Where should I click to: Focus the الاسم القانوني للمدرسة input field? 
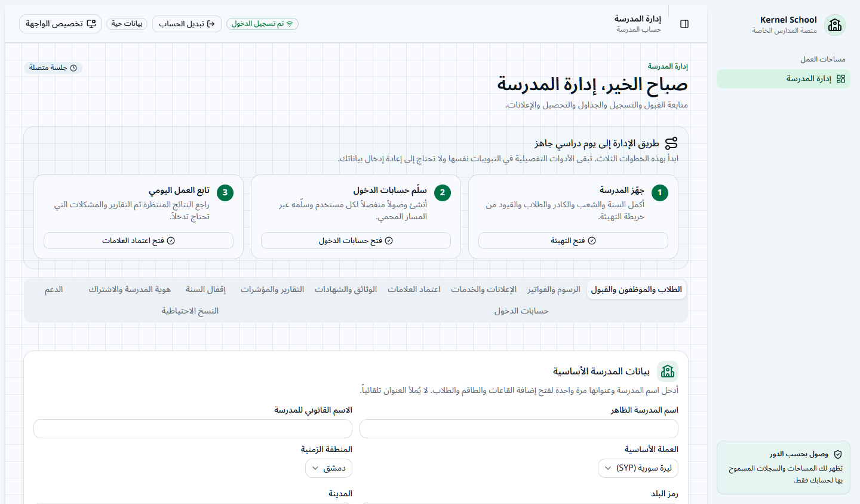(193, 429)
